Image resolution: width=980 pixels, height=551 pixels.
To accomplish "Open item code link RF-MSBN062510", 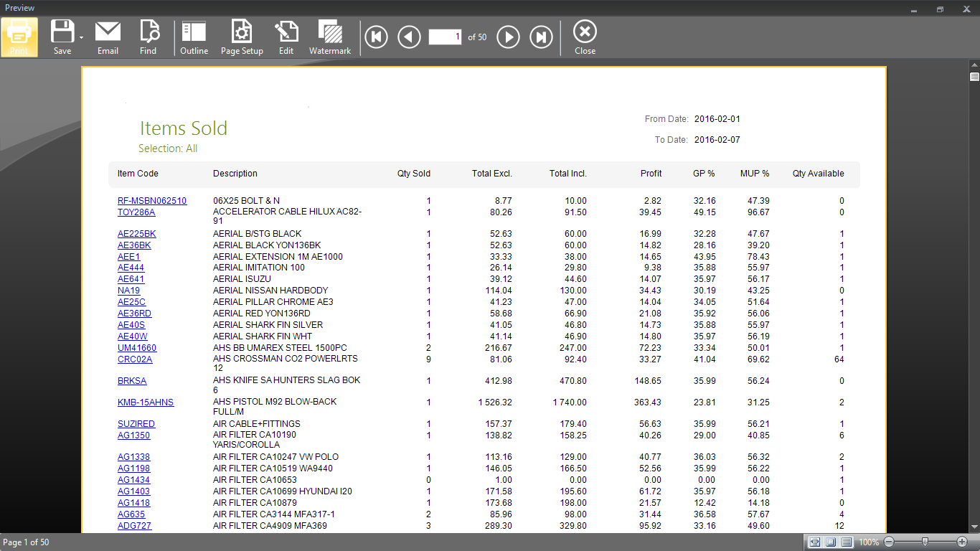I will coord(152,201).
